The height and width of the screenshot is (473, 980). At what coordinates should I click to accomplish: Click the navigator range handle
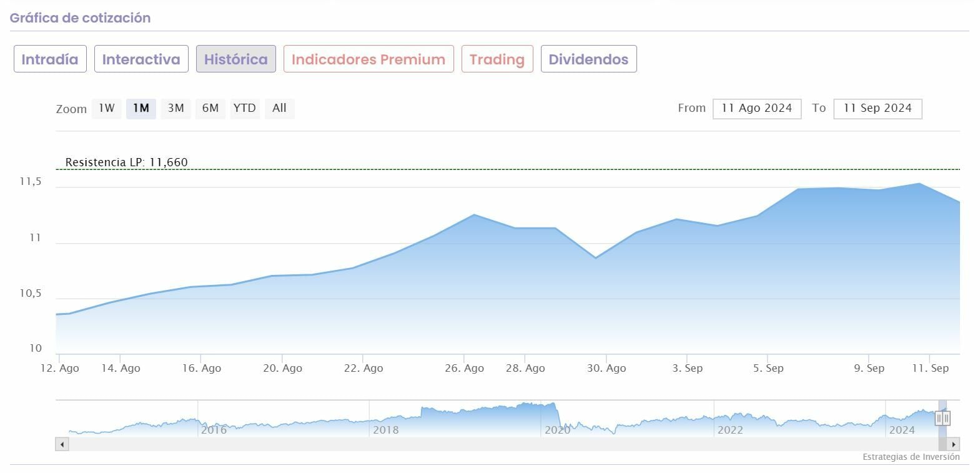943,419
